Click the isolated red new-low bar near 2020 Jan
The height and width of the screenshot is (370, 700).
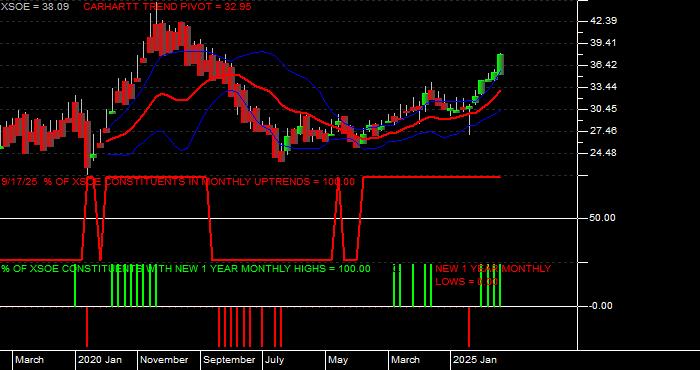[x=87, y=327]
